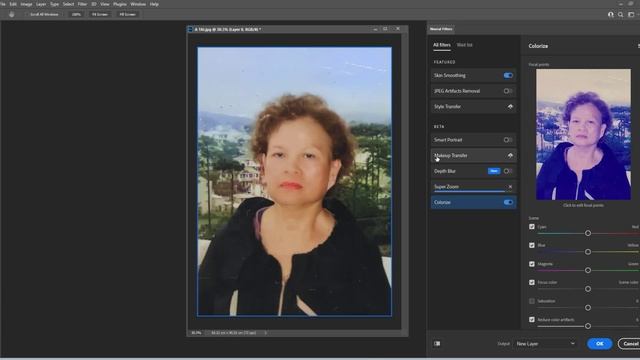The height and width of the screenshot is (360, 640).
Task: Uncheck the Magenta/Green checkbox
Action: (532, 264)
